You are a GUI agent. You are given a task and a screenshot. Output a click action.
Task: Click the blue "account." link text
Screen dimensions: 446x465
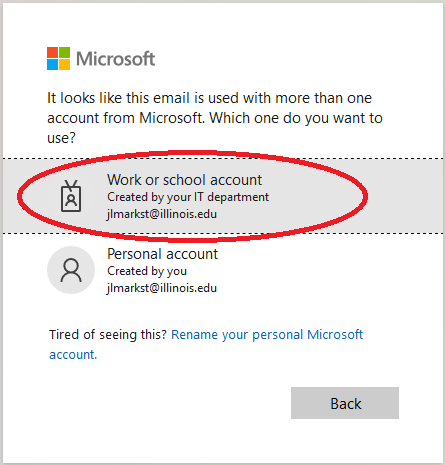[x=73, y=354]
